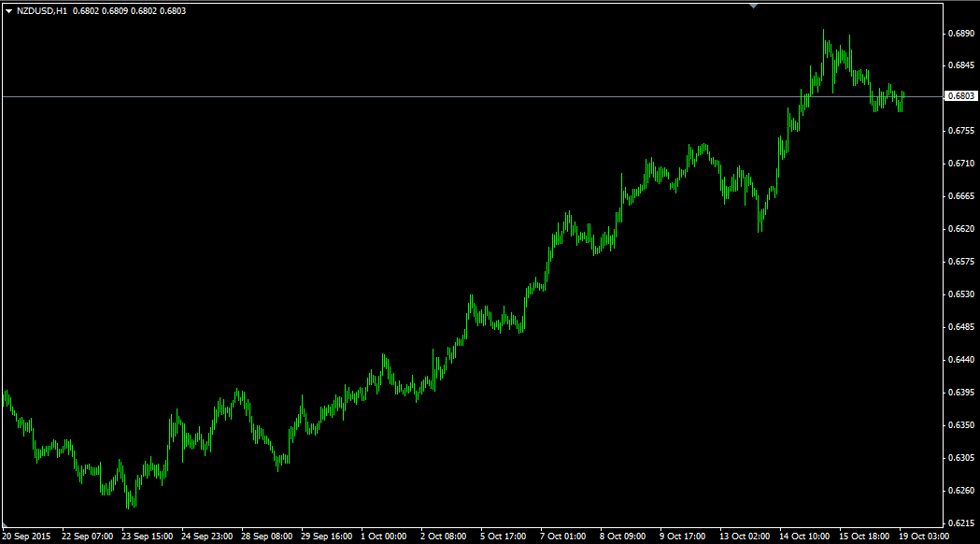The width and height of the screenshot is (980, 544).
Task: Click the 0.6620 price axis label
Action: pyautogui.click(x=961, y=229)
